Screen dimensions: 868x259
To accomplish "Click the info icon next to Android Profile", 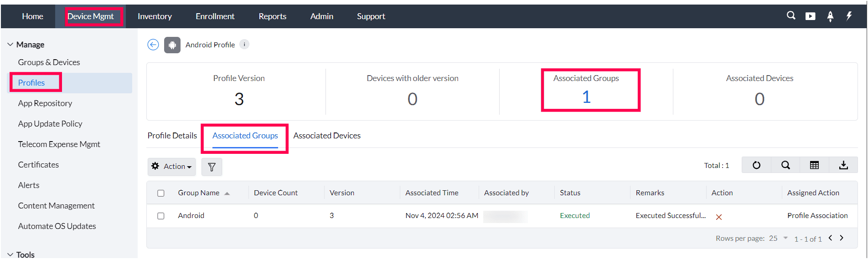I will [x=244, y=44].
